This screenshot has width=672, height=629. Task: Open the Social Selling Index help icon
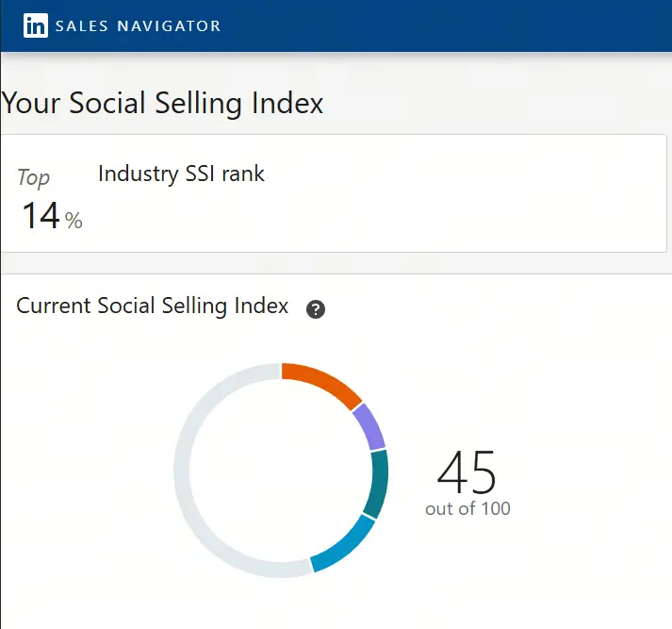(316, 309)
